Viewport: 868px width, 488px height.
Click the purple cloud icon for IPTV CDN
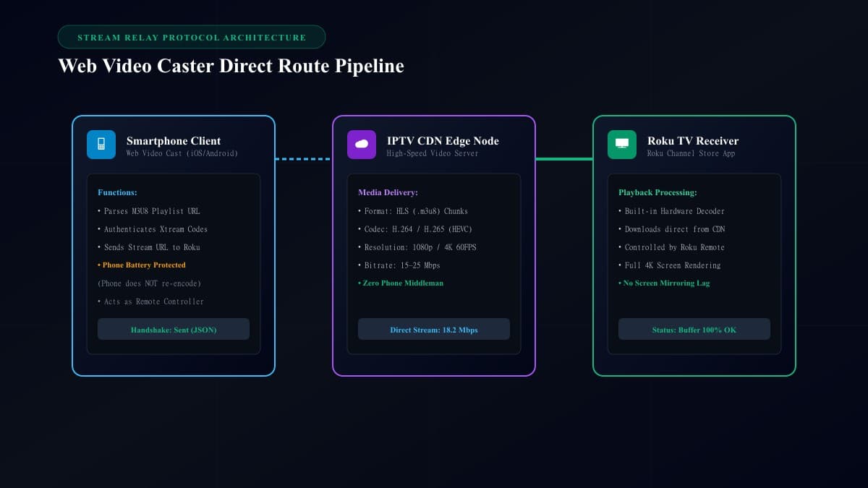point(362,145)
